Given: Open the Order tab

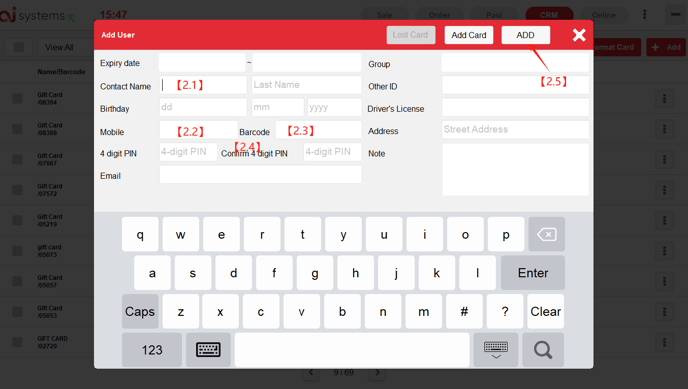Looking at the screenshot, I should click(439, 15).
